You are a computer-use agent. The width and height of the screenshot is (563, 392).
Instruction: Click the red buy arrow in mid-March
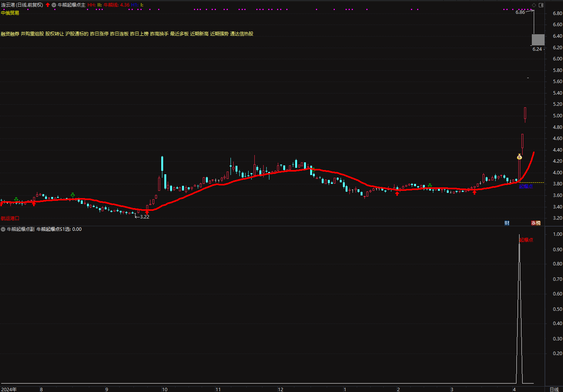coord(474,192)
